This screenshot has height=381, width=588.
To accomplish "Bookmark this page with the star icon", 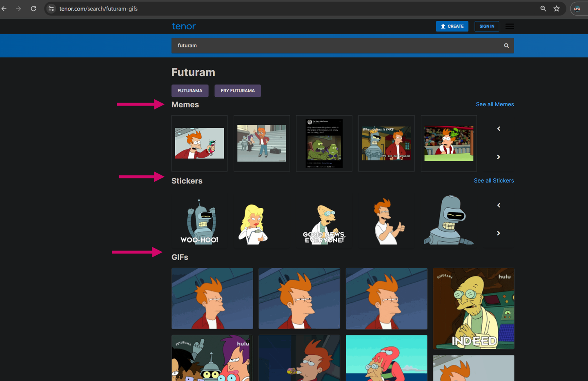I will pyautogui.click(x=557, y=9).
